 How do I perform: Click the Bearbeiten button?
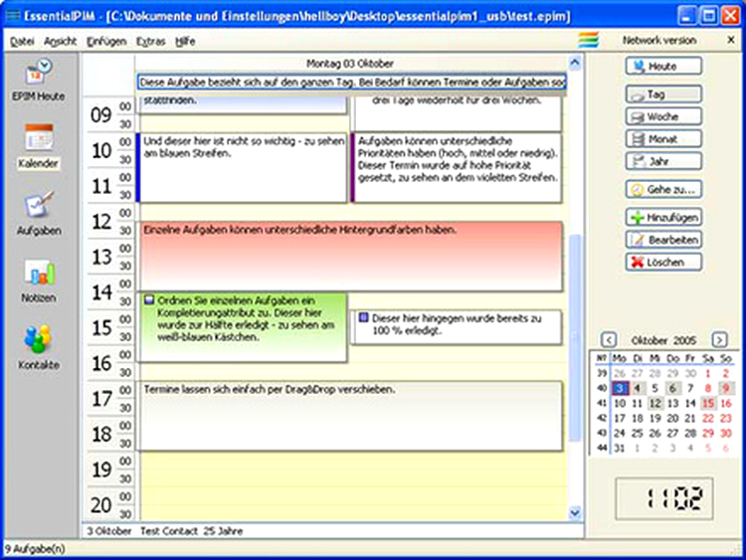coord(663,240)
